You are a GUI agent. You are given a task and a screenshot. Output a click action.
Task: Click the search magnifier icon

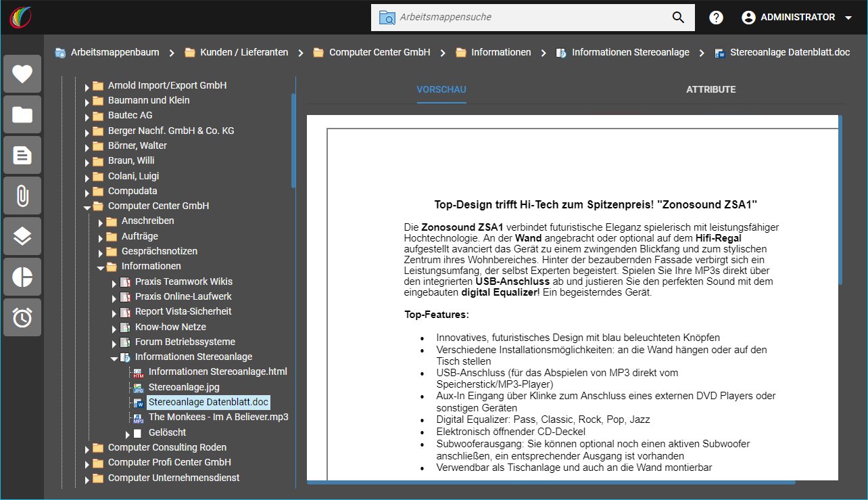(x=679, y=18)
